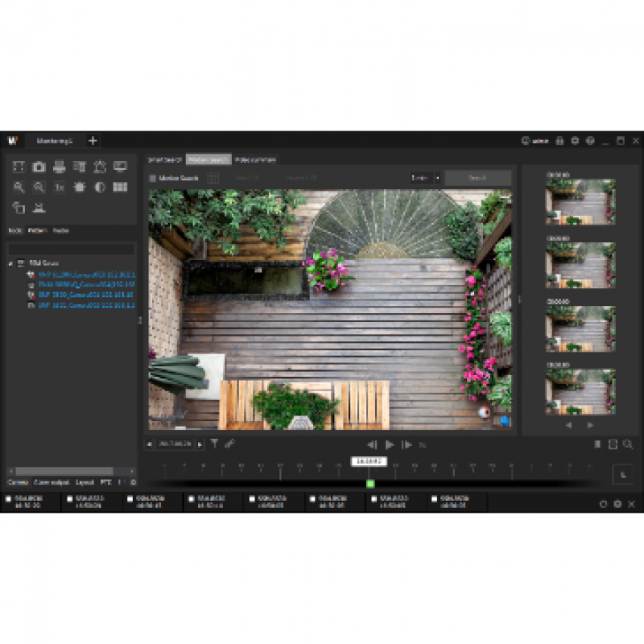The height and width of the screenshot is (644, 644).
Task: Click the half-circle contrast icon
Action: [x=100, y=188]
